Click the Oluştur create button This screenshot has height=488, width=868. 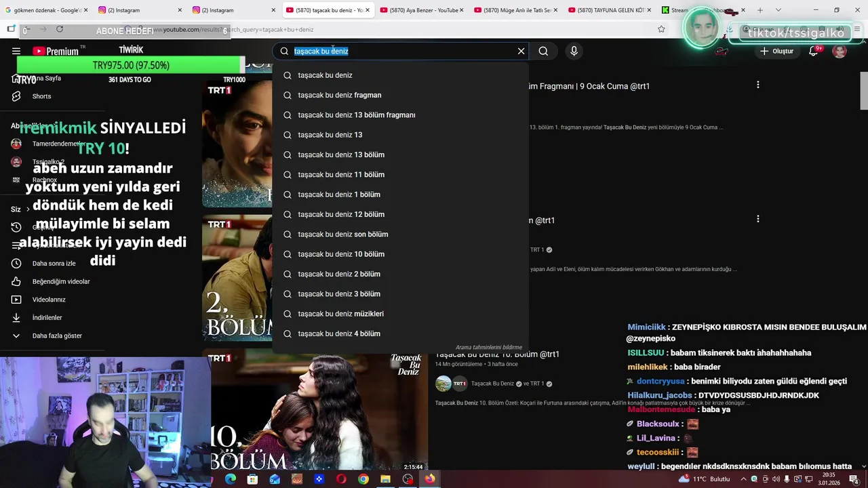tap(776, 52)
